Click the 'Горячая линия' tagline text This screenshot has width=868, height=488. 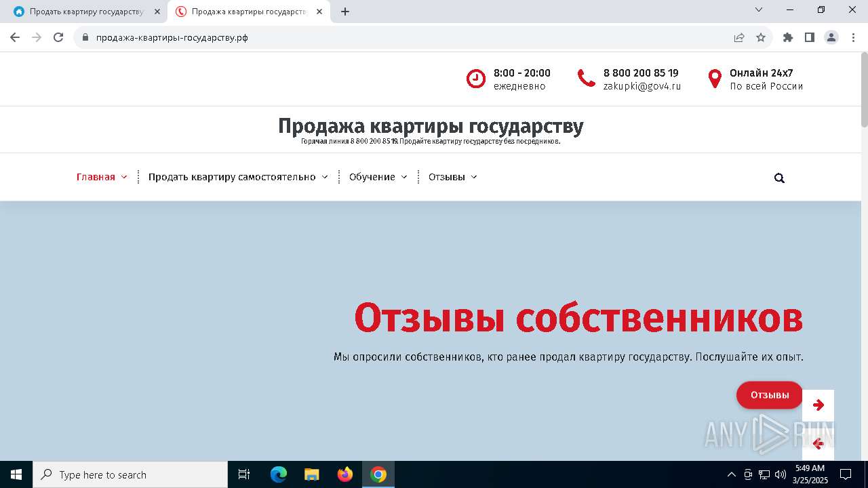[x=431, y=142]
